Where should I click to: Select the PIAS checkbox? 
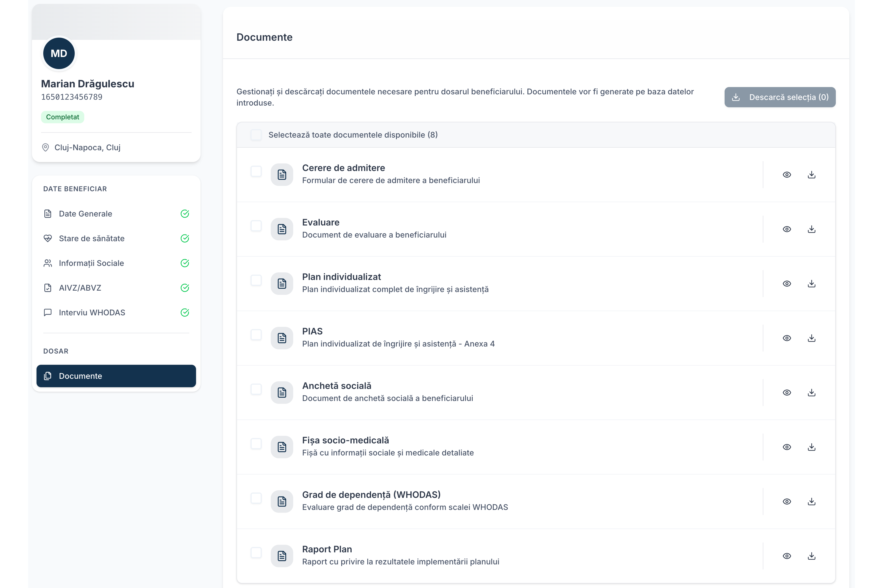click(x=256, y=335)
